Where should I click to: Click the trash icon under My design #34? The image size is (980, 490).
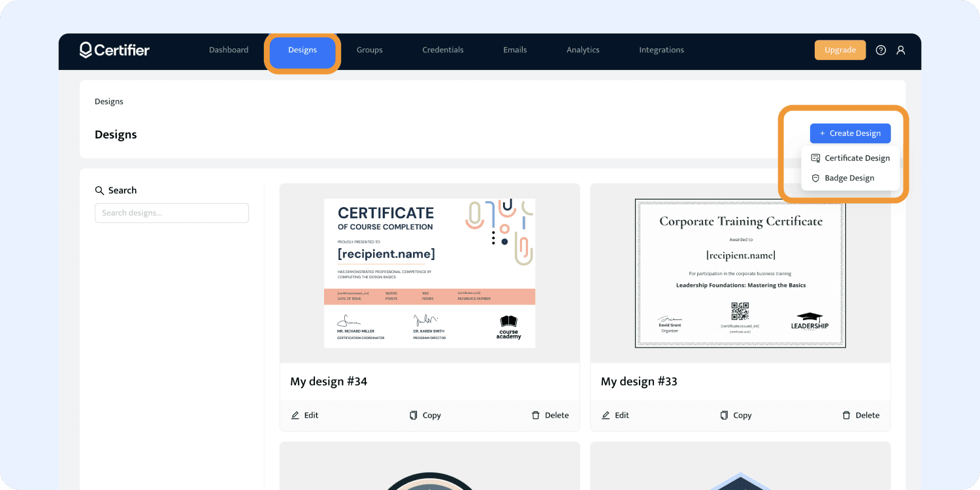(536, 416)
